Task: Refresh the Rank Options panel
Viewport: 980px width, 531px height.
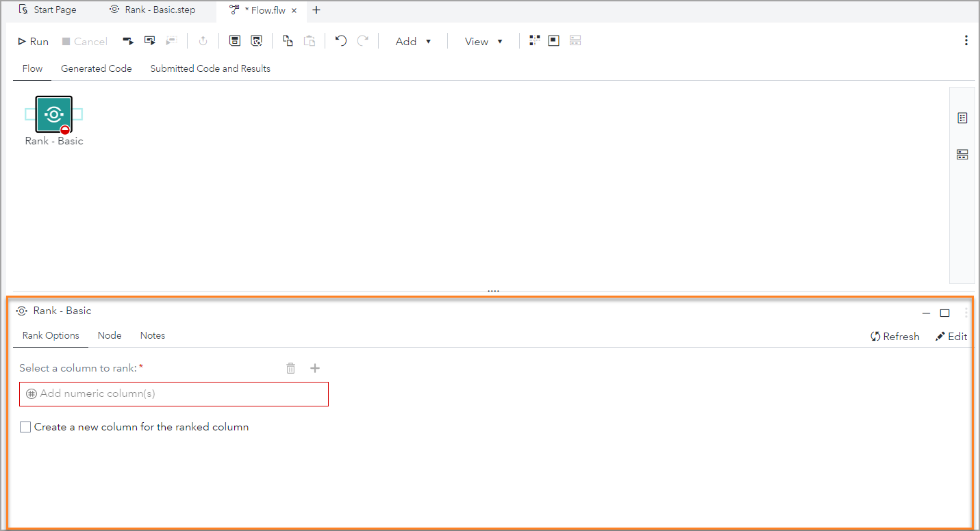Action: coord(894,336)
